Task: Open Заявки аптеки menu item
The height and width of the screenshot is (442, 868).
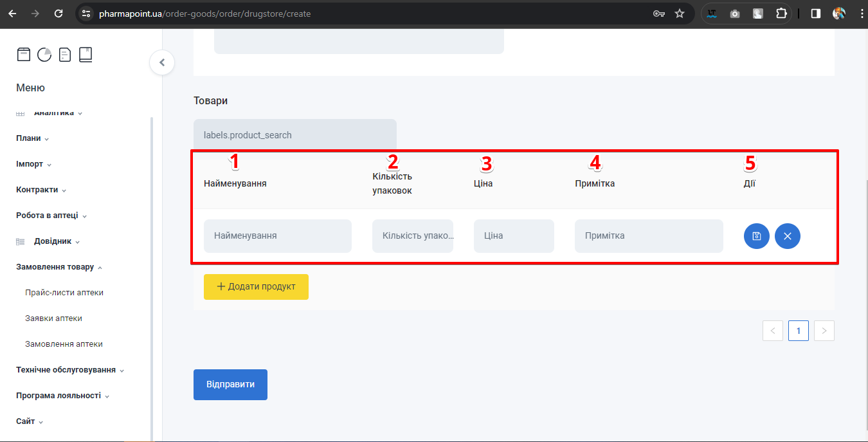Action: (x=53, y=318)
